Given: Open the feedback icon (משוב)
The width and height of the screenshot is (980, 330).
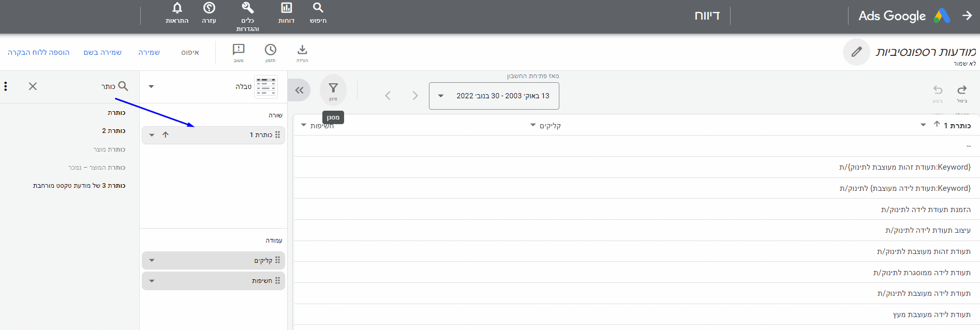Looking at the screenshot, I should click(x=239, y=53).
